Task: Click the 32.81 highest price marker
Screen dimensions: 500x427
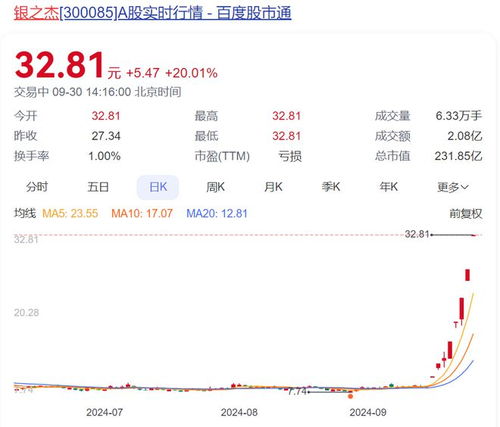Action: 417,234
